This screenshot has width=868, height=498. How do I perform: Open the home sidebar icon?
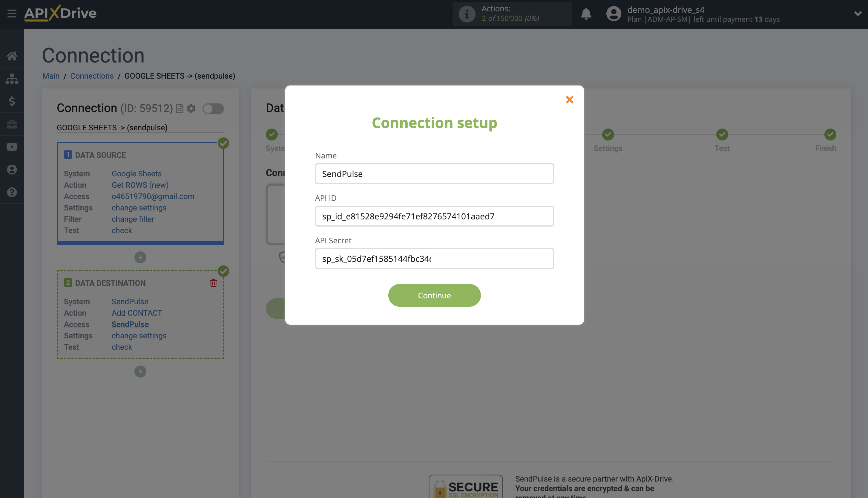[x=12, y=56]
